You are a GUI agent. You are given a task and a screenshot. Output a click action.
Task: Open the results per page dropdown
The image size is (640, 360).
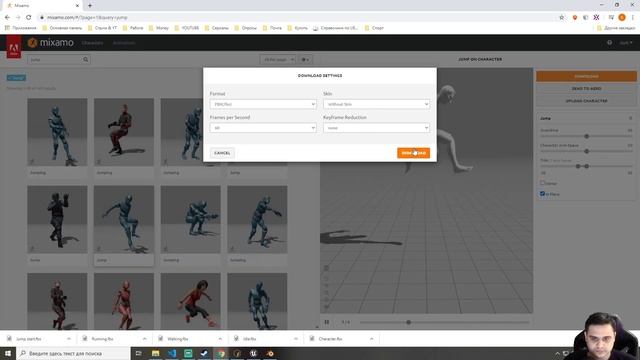pyautogui.click(x=278, y=60)
